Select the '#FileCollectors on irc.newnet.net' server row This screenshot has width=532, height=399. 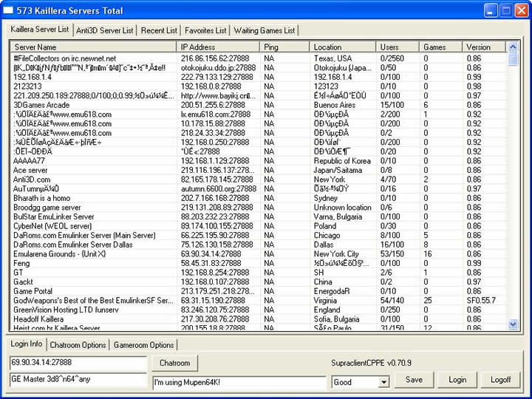click(x=258, y=58)
